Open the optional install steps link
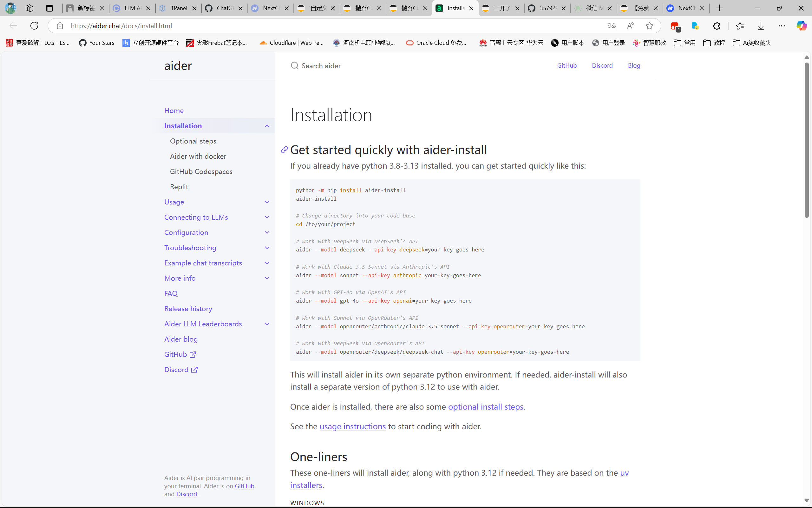The height and width of the screenshot is (508, 812). [x=486, y=406]
